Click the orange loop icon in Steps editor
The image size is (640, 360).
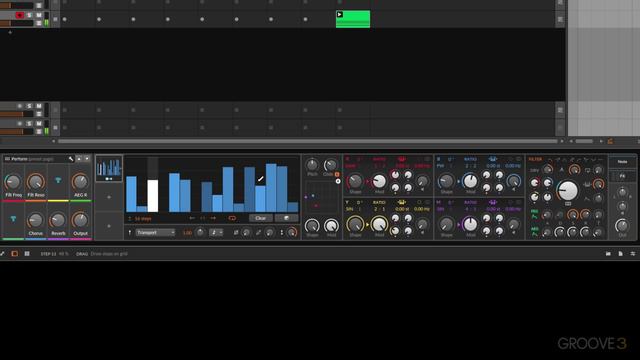232,218
